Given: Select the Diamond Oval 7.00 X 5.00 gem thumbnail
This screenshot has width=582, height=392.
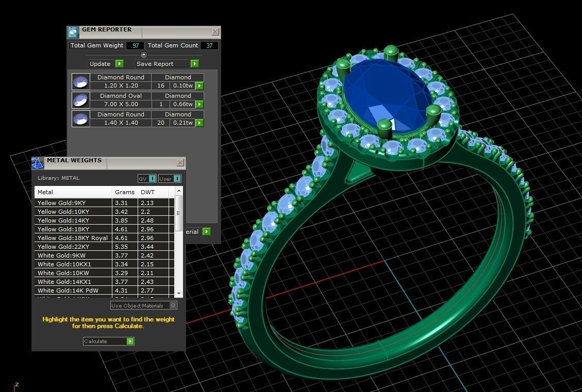Looking at the screenshot, I should click(x=80, y=100).
